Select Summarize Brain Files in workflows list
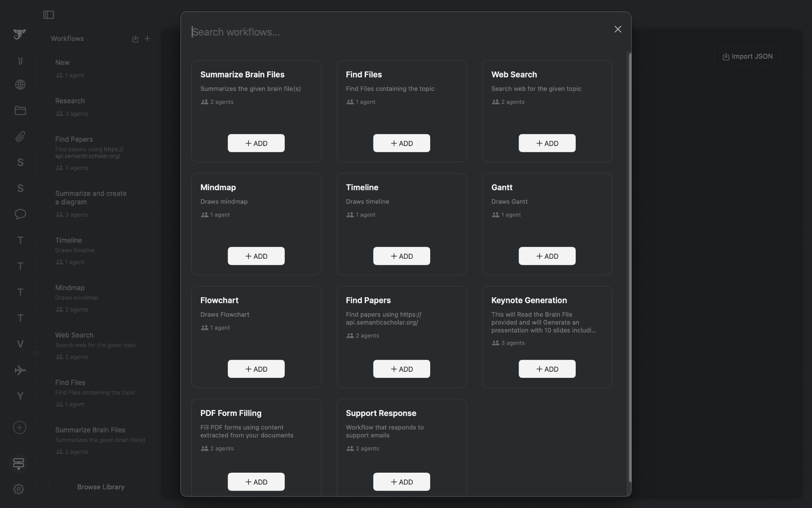The image size is (812, 508). pos(101,441)
